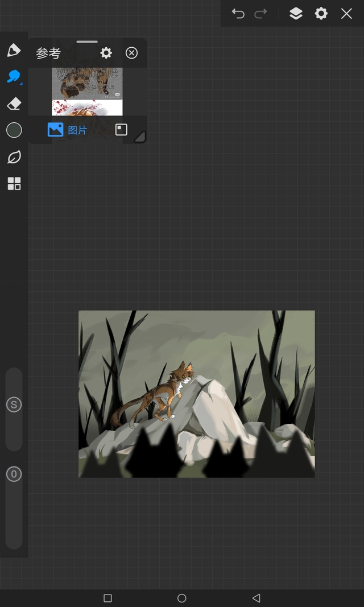Select the blue smudge tool
The width and height of the screenshot is (364, 607).
(14, 77)
